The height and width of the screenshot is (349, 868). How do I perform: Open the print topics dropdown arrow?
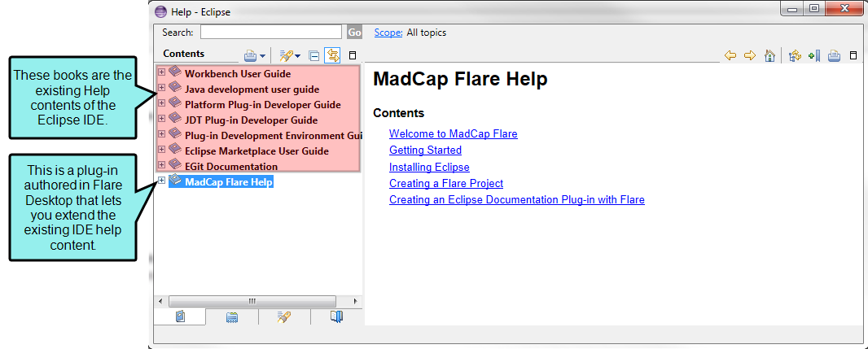[x=262, y=56]
